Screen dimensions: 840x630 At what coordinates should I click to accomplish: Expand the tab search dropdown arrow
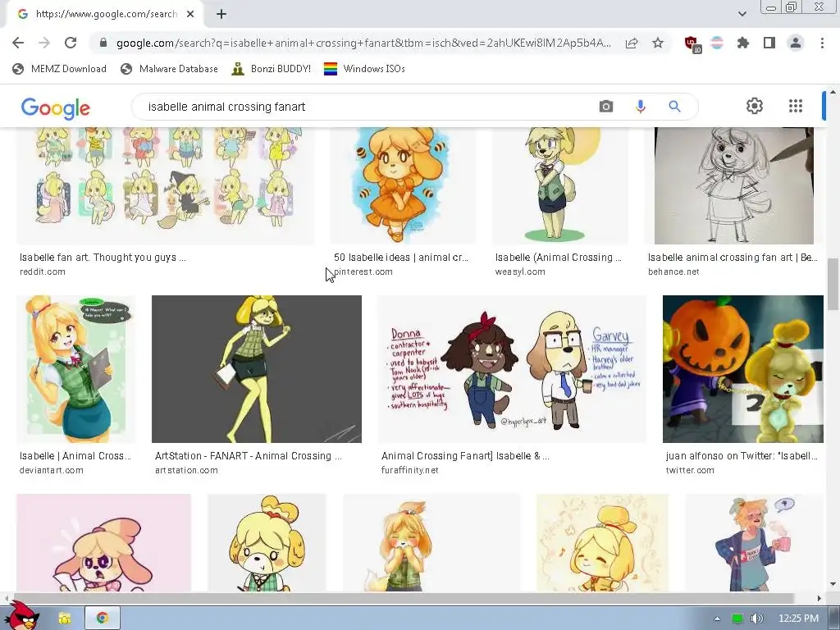click(x=742, y=14)
